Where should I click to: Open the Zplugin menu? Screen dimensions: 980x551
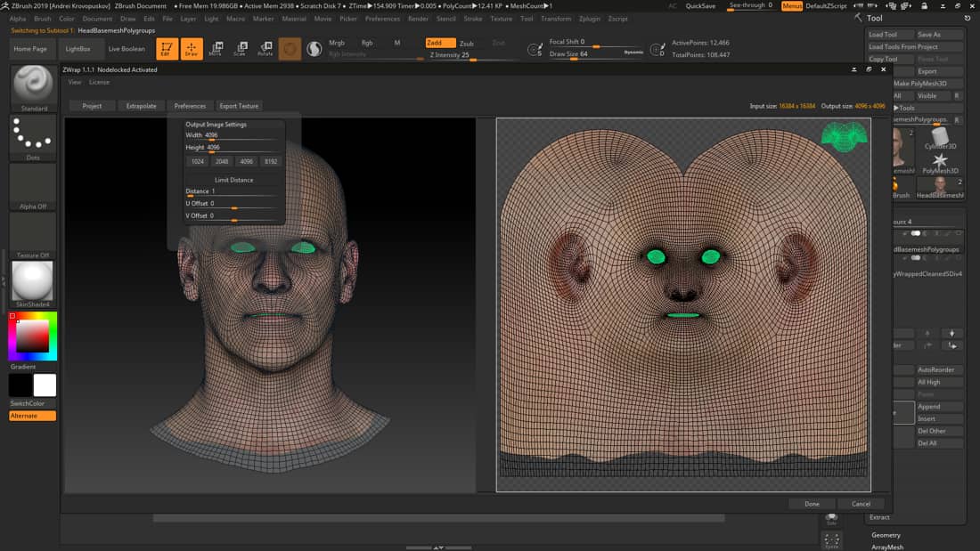coord(590,19)
